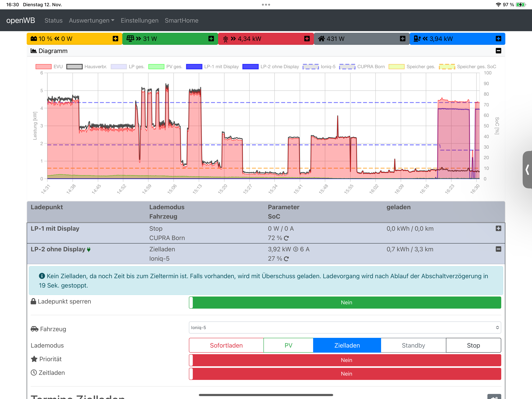Open the Auswertungen dropdown menu
The height and width of the screenshot is (399, 532).
pyautogui.click(x=91, y=20)
